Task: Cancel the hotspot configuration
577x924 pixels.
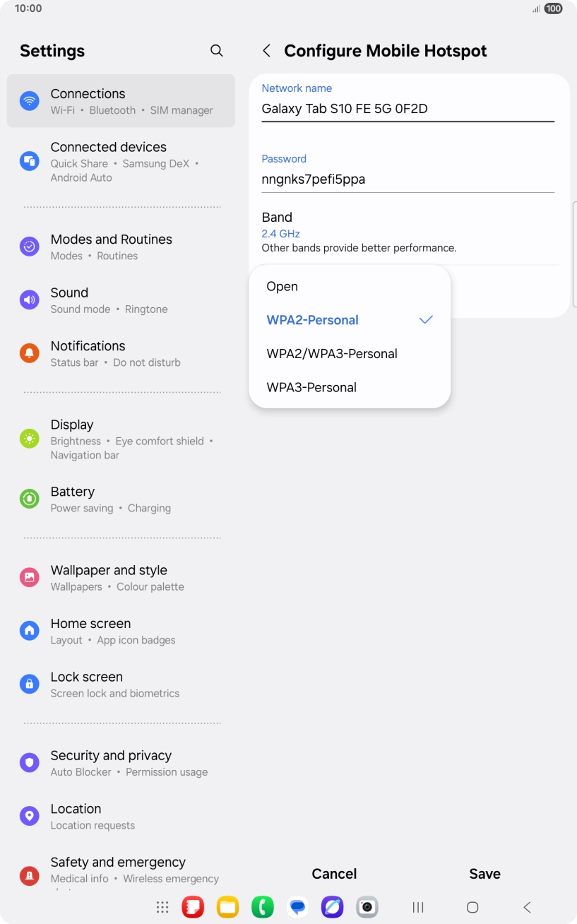Action: click(x=334, y=874)
